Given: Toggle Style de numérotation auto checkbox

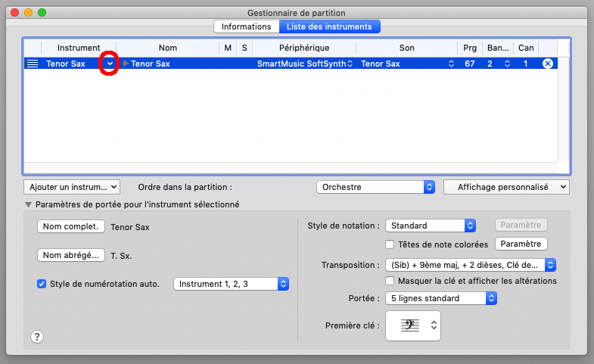Looking at the screenshot, I should [x=42, y=284].
